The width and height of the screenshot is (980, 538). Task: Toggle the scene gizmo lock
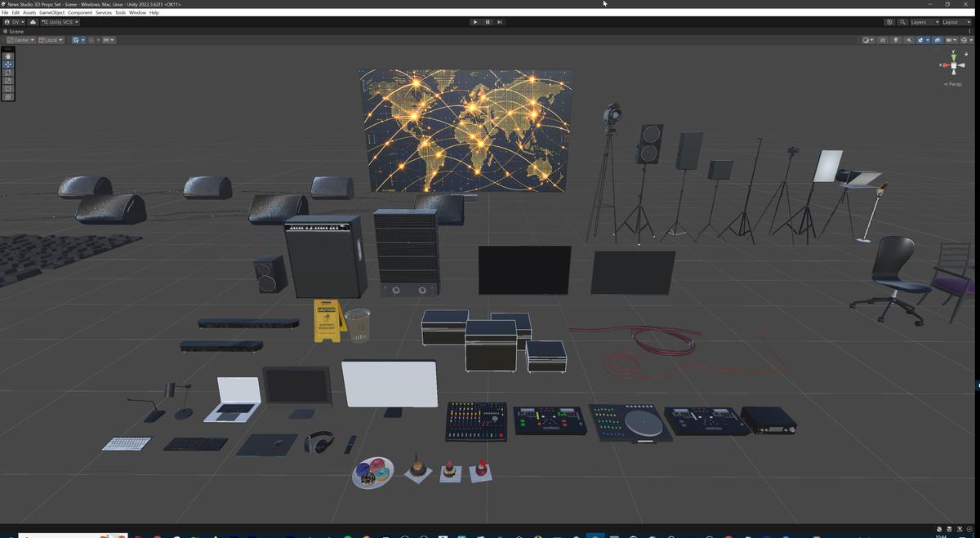966,54
